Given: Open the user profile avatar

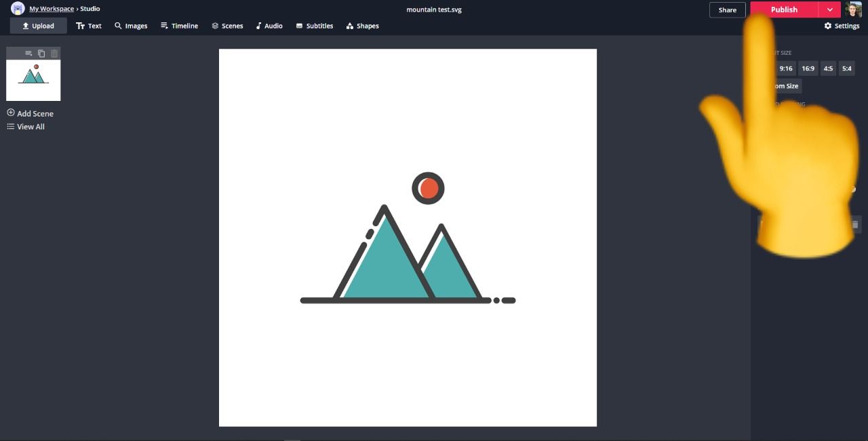Looking at the screenshot, I should click(x=854, y=9).
